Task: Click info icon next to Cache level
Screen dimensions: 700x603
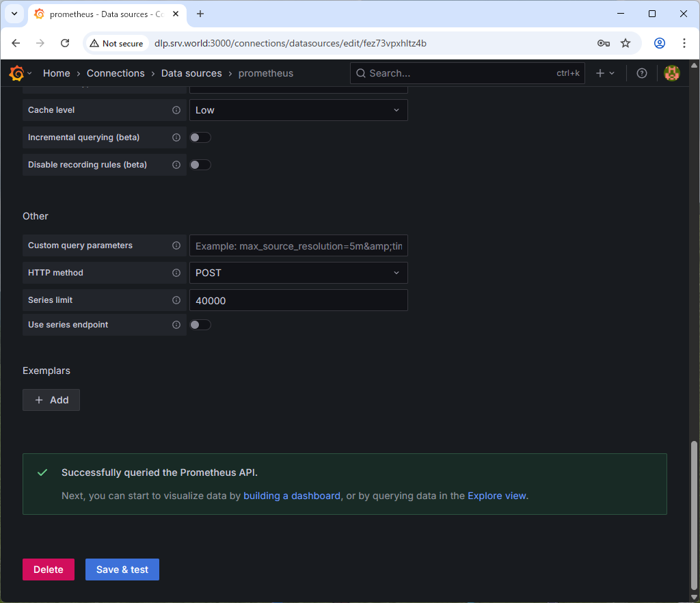Action: pos(176,110)
